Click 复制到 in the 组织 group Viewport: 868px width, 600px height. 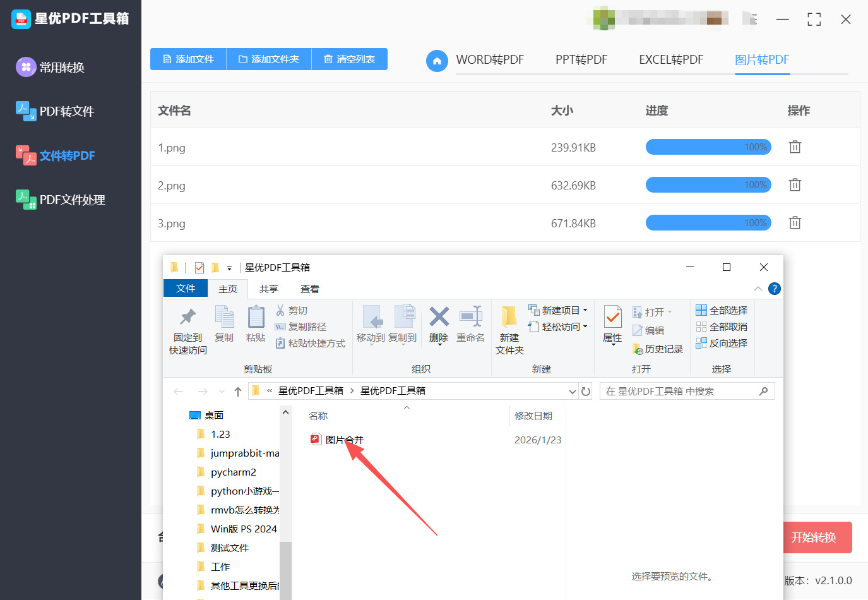pos(403,325)
